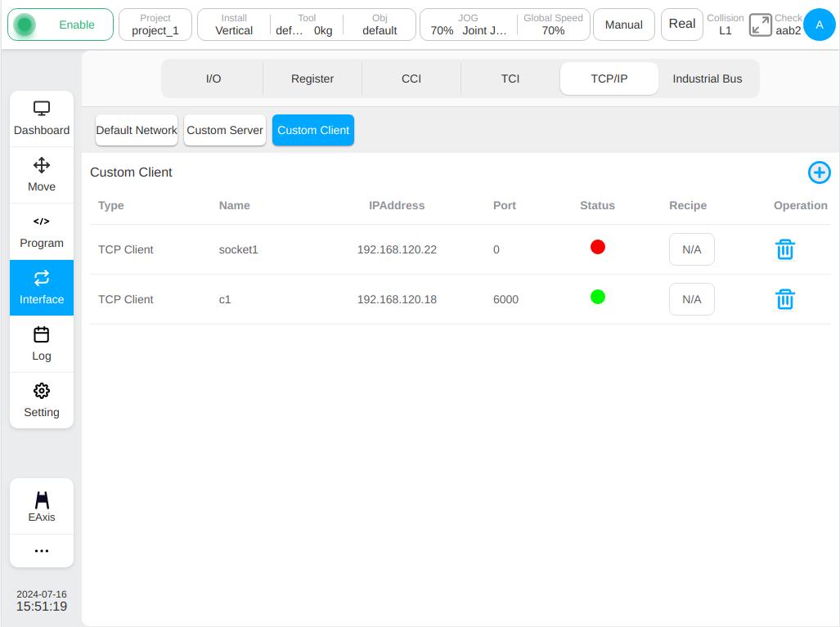Toggle the robot Enable switch
The height and width of the screenshot is (627, 840).
[x=61, y=25]
